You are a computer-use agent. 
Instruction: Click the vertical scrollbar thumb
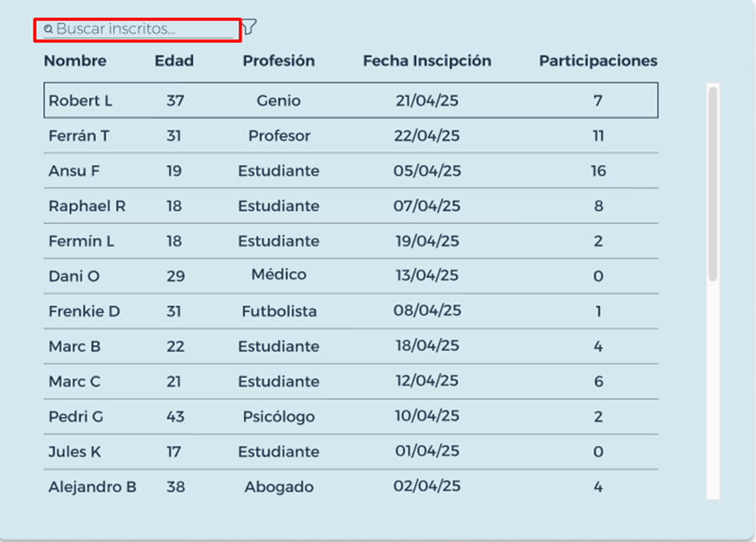[713, 184]
